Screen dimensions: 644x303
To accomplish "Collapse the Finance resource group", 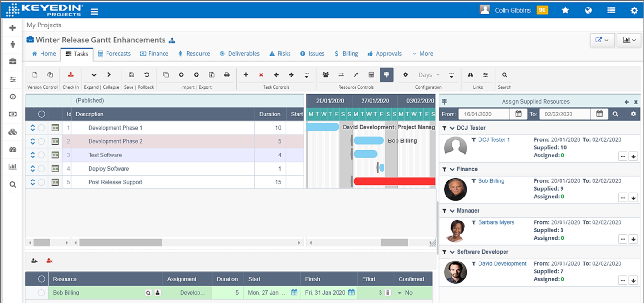I will pyautogui.click(x=452, y=169).
